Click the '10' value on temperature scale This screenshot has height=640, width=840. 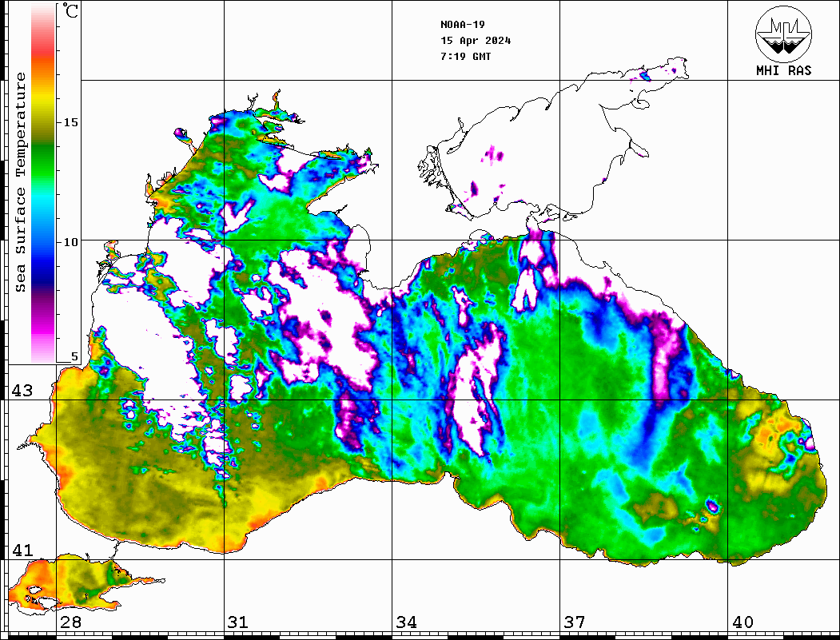(70, 242)
